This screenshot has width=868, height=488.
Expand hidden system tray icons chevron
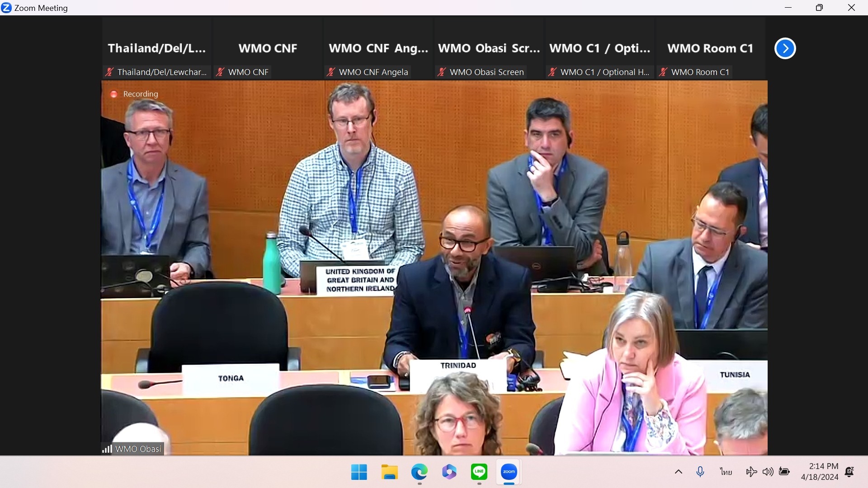pyautogui.click(x=678, y=472)
